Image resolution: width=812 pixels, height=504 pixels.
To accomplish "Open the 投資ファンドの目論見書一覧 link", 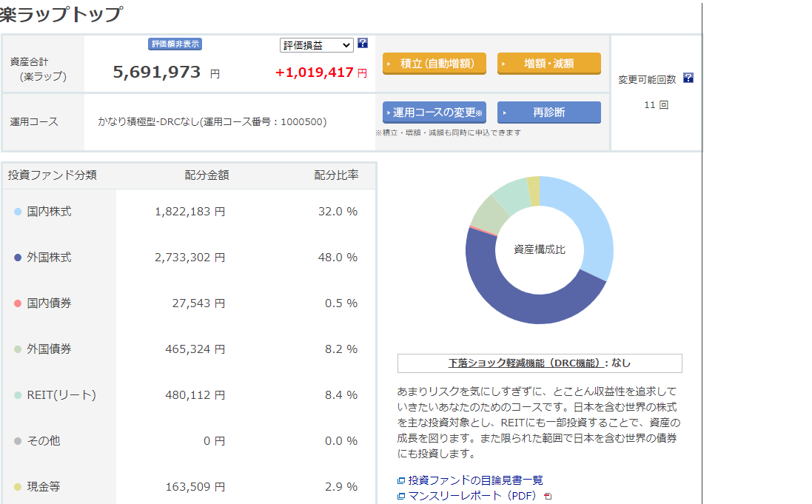I will click(x=475, y=481).
